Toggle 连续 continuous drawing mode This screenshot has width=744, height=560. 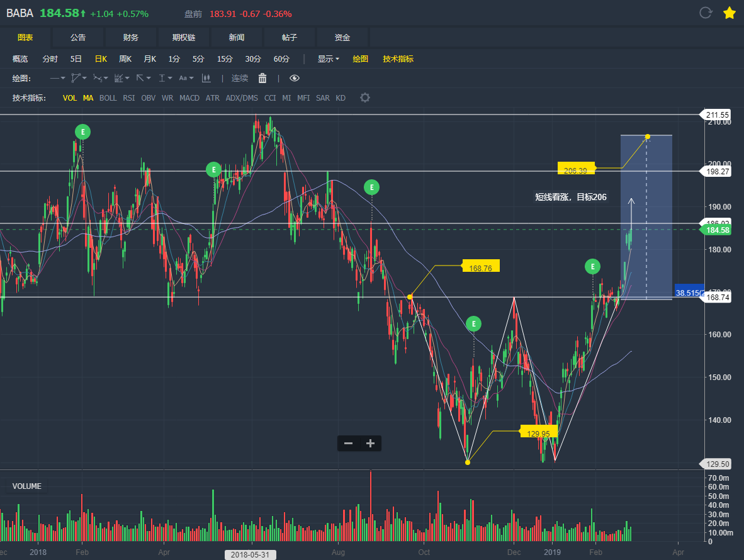tap(240, 78)
